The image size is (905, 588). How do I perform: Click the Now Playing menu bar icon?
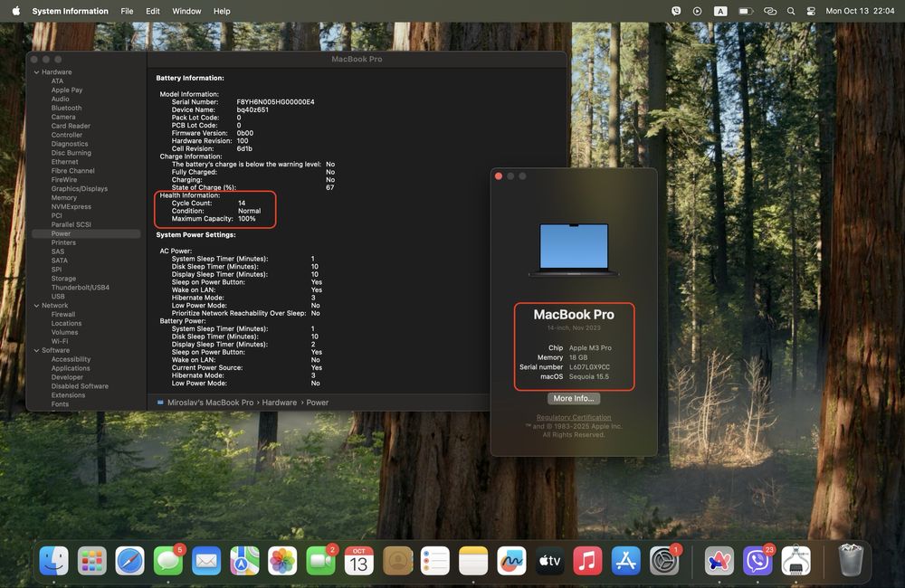[x=697, y=10]
